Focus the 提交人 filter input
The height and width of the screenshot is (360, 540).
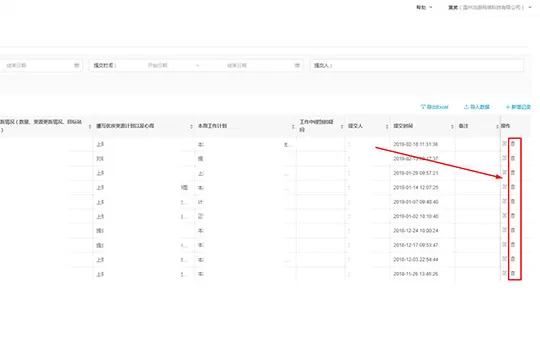[x=417, y=65]
